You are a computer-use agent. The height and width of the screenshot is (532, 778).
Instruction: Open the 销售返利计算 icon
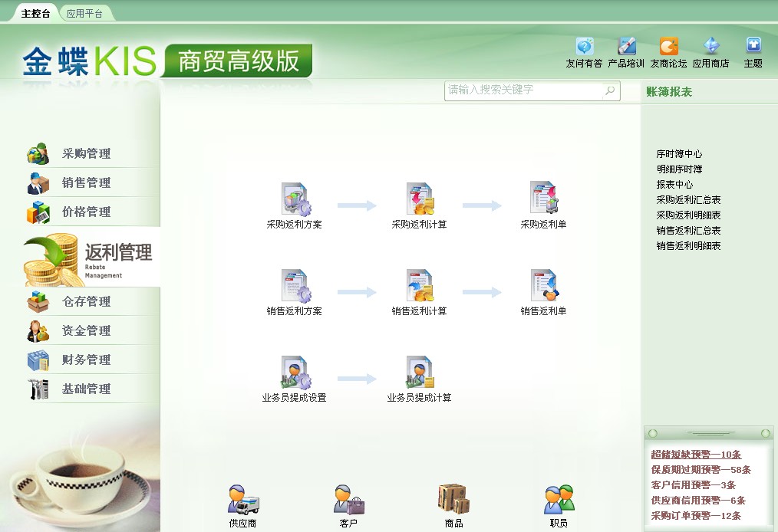pyautogui.click(x=420, y=286)
